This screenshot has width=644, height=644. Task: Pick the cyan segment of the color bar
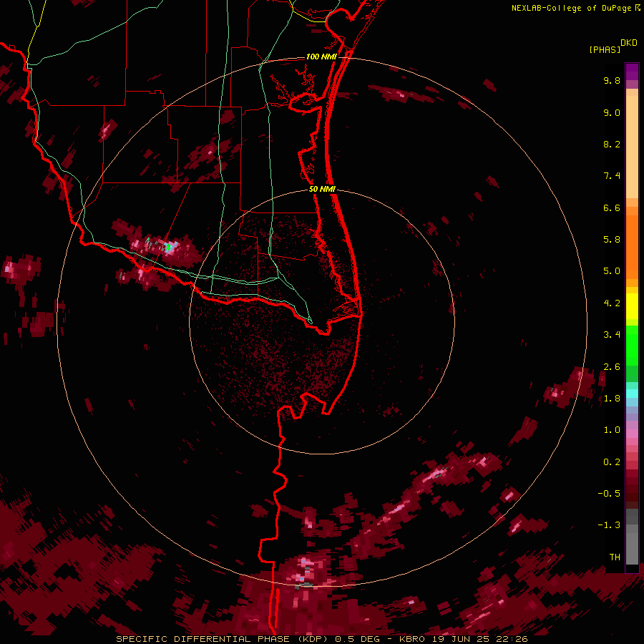click(x=632, y=394)
